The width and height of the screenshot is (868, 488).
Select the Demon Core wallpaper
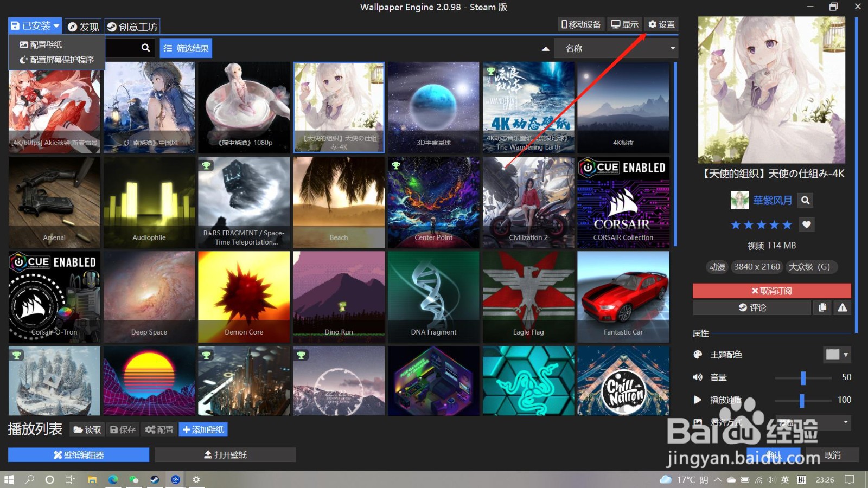click(244, 297)
